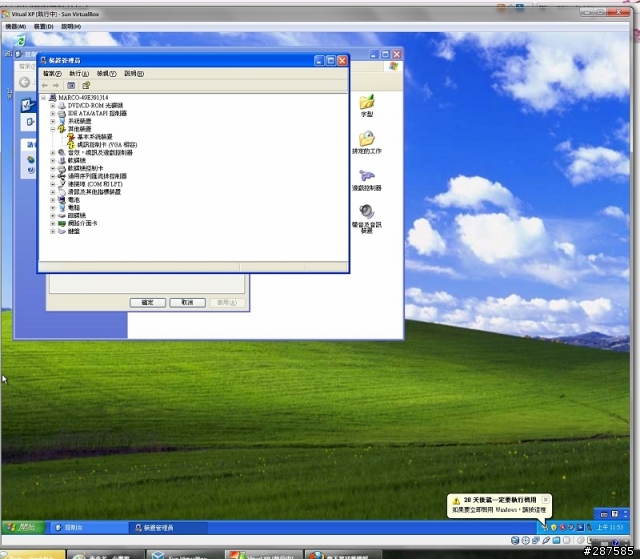Screen dimensions: 640x559
Task: Expand the 音效, 視訊及遊戲控制器 node
Action: pos(52,153)
